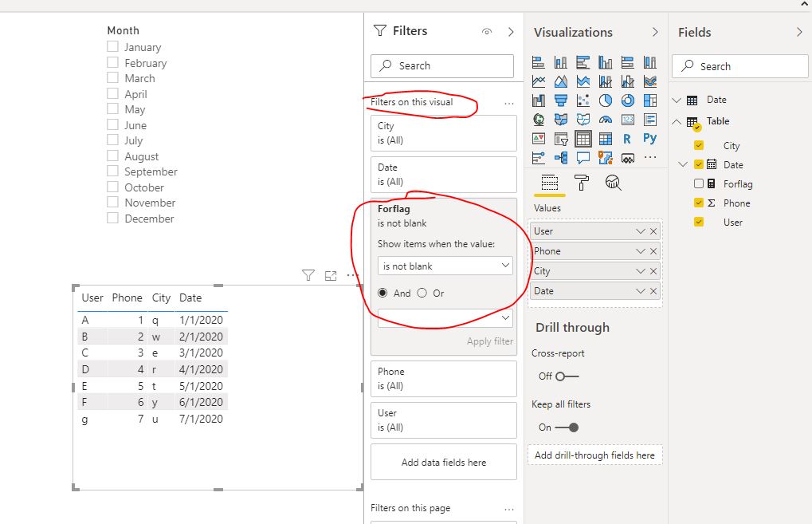Image resolution: width=812 pixels, height=524 pixels.
Task: Check the March month checkbox
Action: (112, 77)
